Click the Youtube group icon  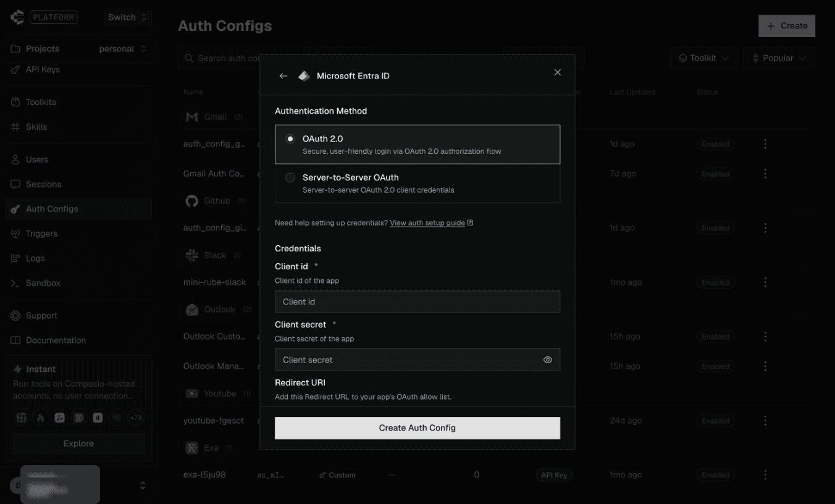click(191, 393)
